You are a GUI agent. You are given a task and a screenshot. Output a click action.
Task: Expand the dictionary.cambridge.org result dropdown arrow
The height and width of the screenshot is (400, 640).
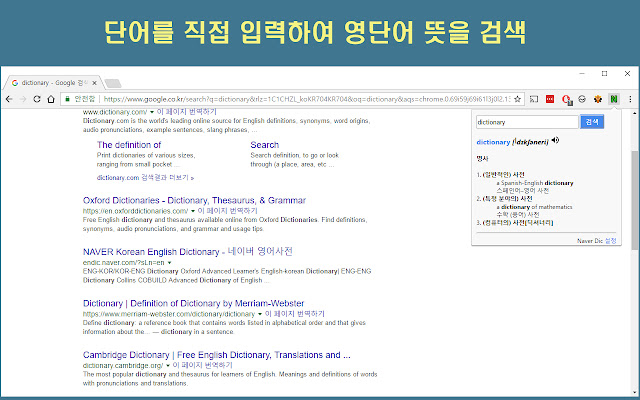pyautogui.click(x=167, y=365)
